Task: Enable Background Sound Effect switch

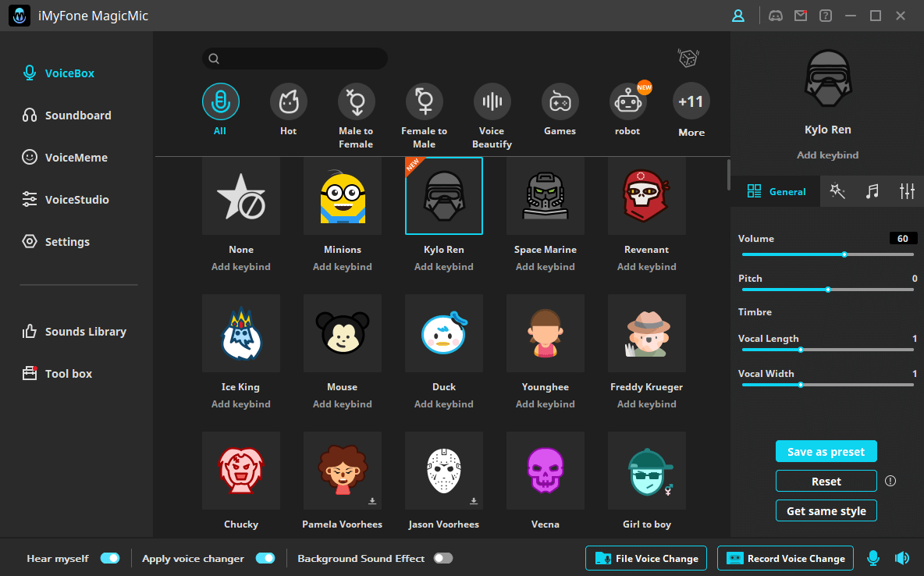Action: coord(443,558)
